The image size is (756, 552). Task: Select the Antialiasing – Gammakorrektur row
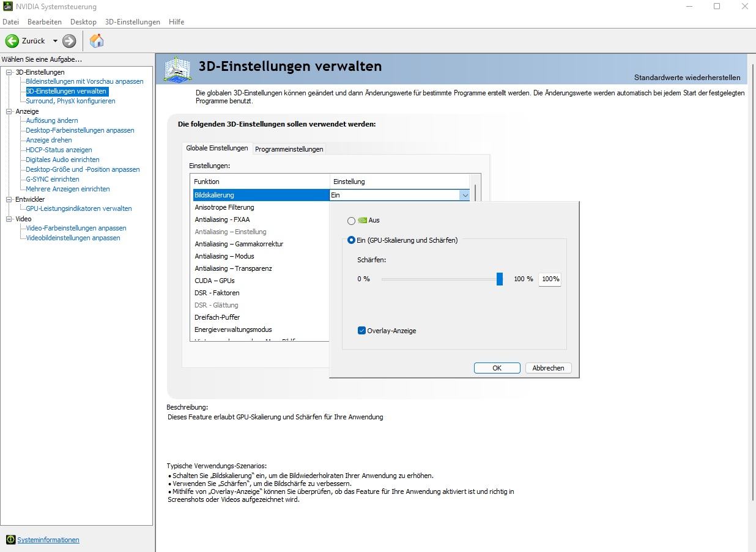261,244
